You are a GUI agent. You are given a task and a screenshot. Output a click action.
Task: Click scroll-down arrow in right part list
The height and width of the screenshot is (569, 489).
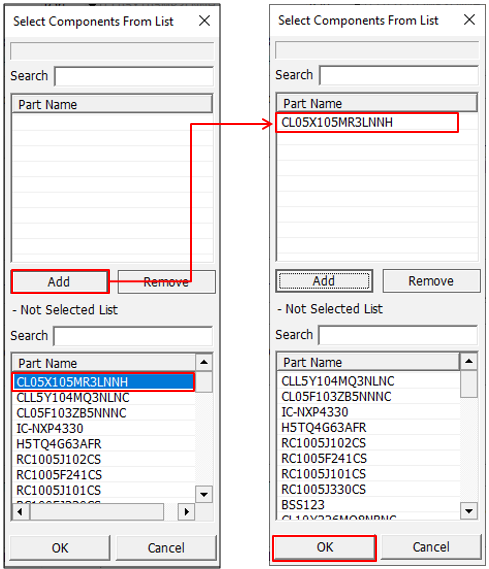pyautogui.click(x=469, y=511)
